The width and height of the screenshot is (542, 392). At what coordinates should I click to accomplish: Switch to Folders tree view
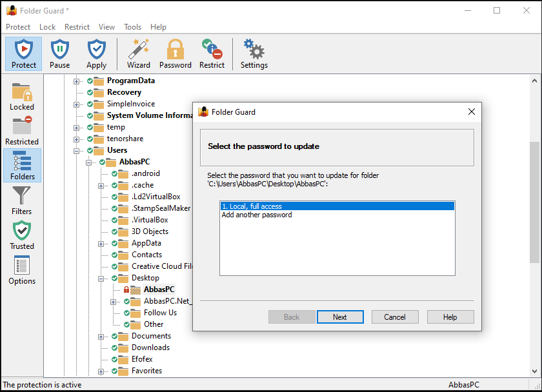pos(22,166)
